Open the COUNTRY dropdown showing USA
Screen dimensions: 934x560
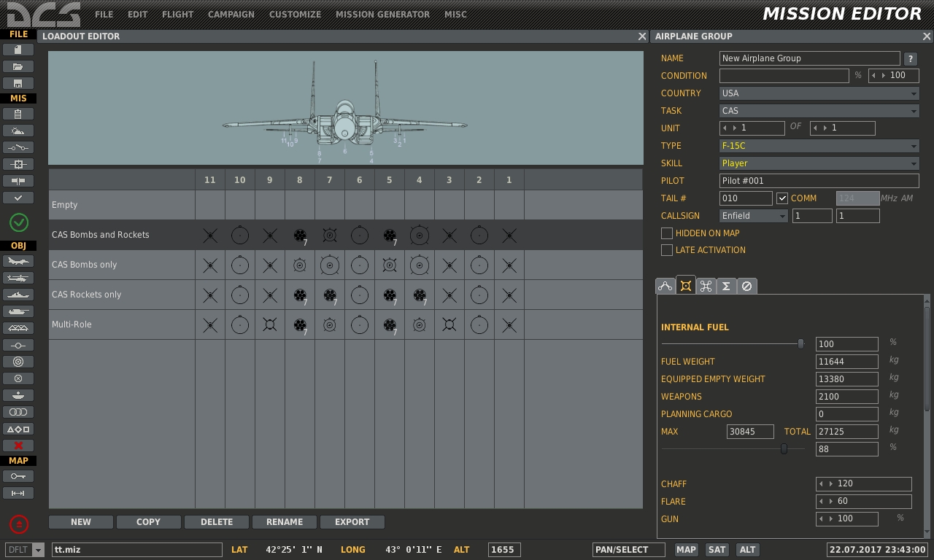coord(819,93)
